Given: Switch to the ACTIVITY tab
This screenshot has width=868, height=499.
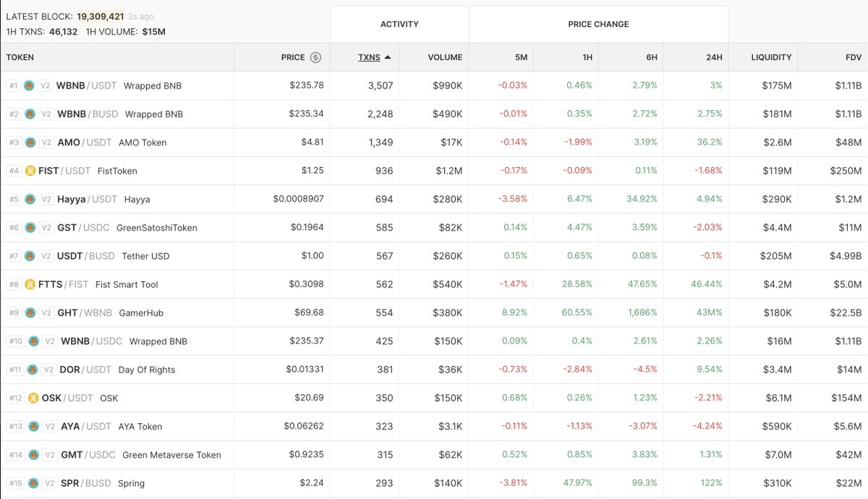Looking at the screenshot, I should tap(399, 25).
